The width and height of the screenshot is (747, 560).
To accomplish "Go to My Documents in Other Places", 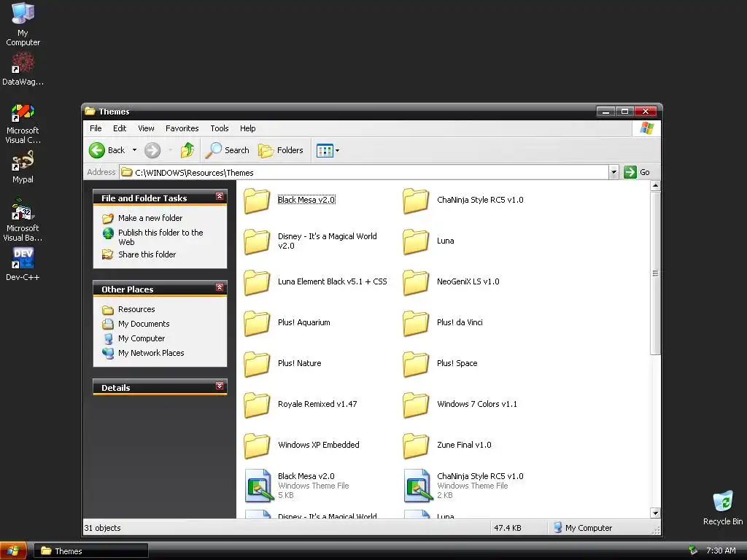I will pos(144,324).
